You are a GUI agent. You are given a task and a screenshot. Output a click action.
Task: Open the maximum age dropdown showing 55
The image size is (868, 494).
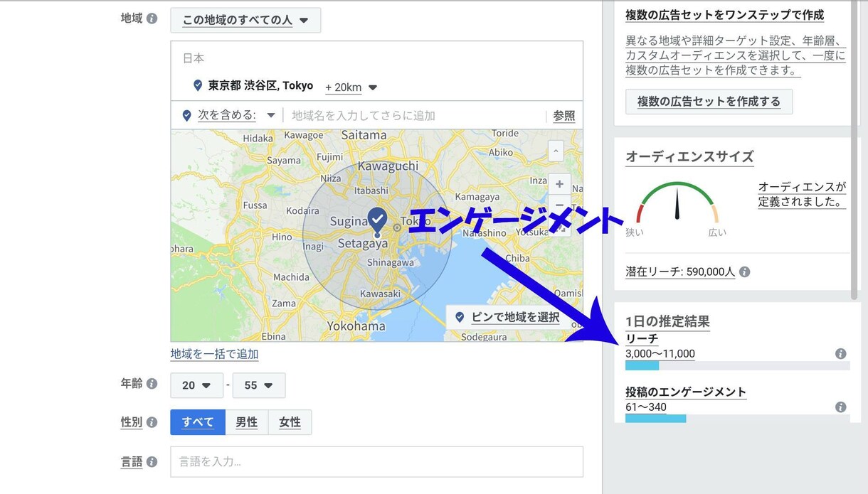point(259,385)
